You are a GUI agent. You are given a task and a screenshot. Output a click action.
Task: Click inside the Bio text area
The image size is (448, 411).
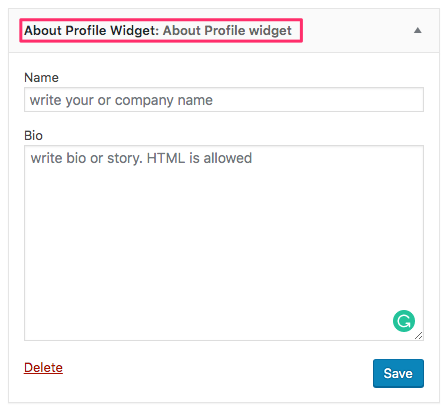tap(224, 243)
